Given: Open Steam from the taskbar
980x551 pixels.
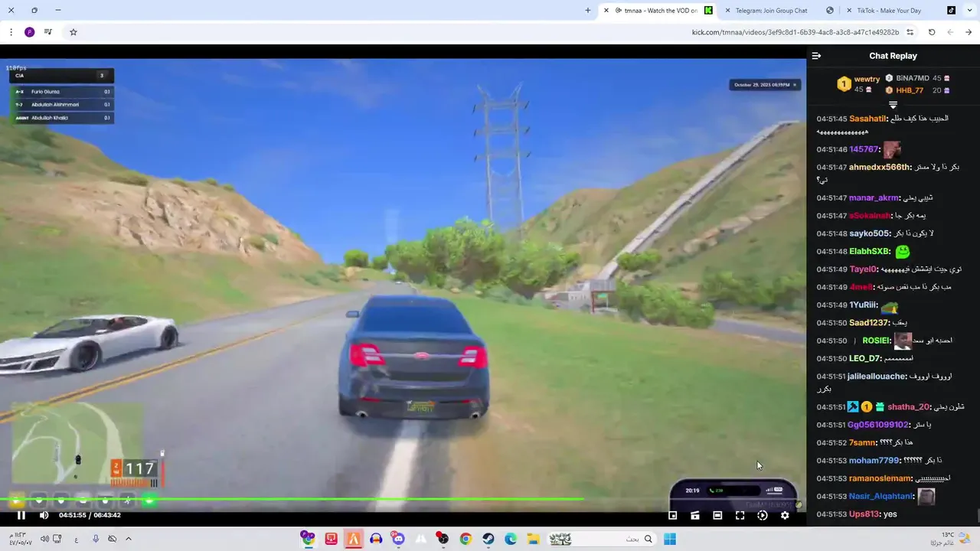Looking at the screenshot, I should [488, 539].
